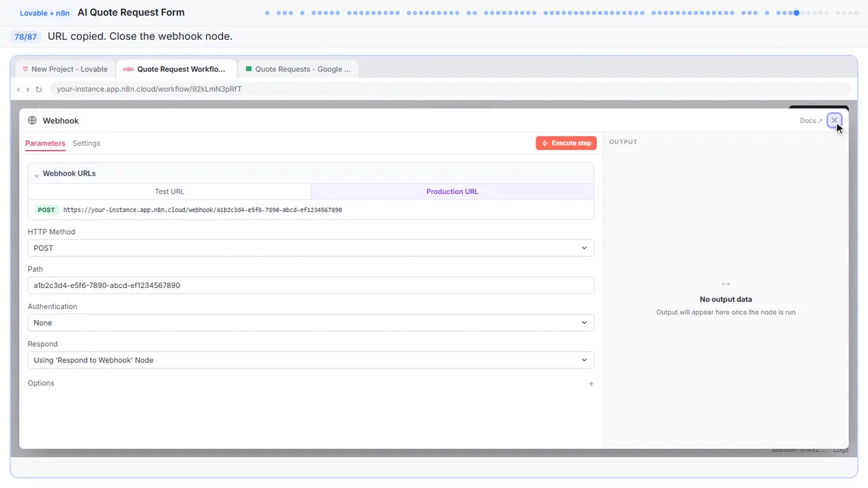Go back with the browser back arrow
Image resolution: width=868 pixels, height=488 pixels.
point(18,89)
